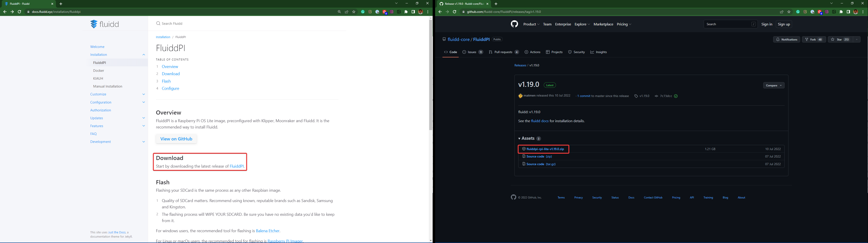Screen dimensions: 868x243
Task: Click the GitHub Octocat logo in header
Action: [514, 24]
